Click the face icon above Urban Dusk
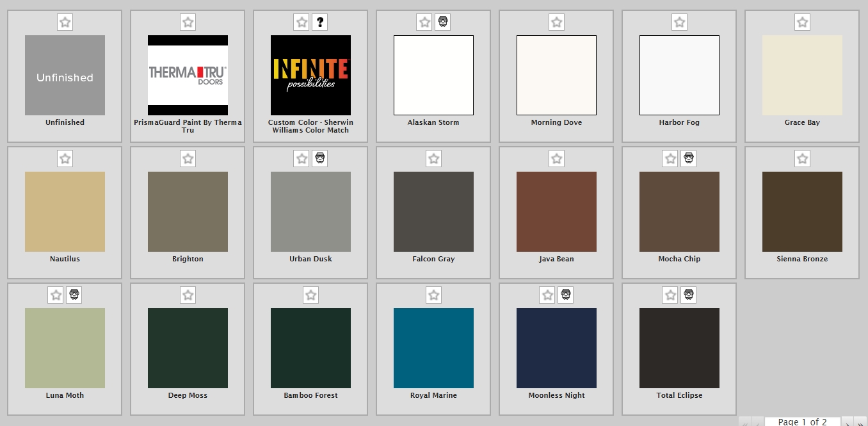 pos(320,159)
